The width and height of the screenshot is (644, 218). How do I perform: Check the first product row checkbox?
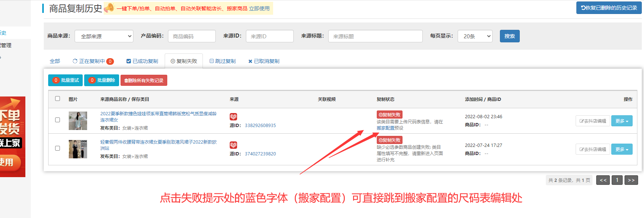[57, 120]
